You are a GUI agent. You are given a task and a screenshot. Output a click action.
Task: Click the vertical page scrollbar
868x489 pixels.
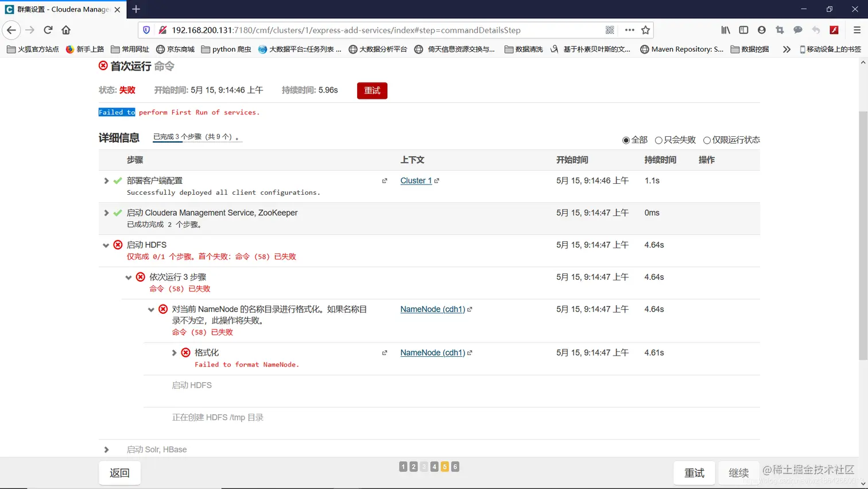pyautogui.click(x=863, y=236)
